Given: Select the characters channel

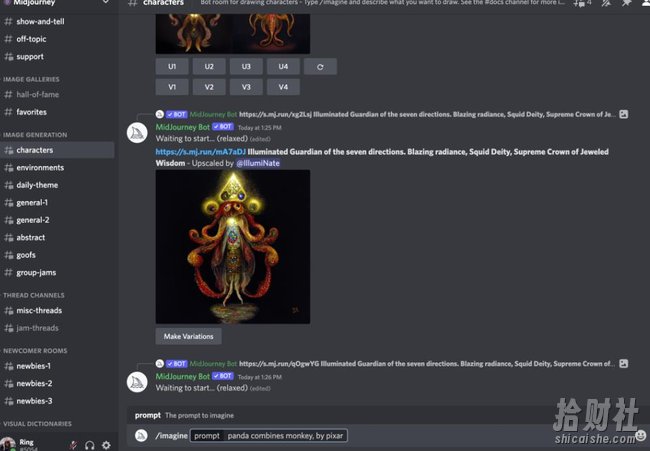Looking at the screenshot, I should click(57, 150).
